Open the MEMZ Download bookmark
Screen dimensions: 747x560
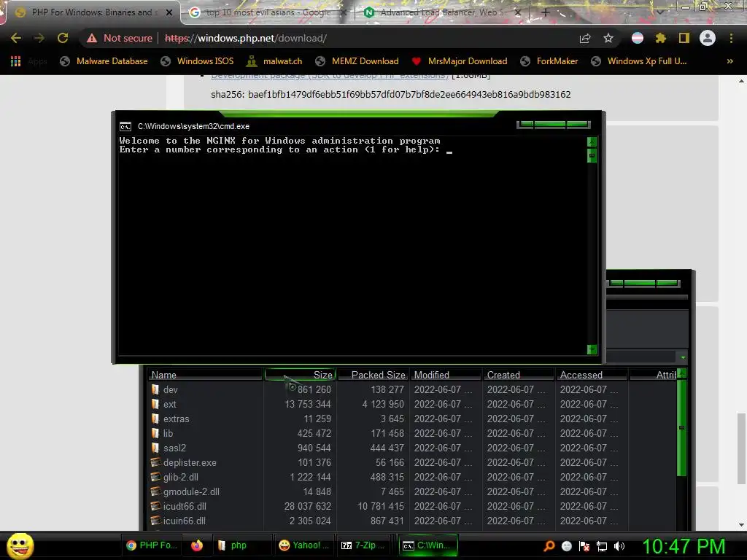(357, 61)
